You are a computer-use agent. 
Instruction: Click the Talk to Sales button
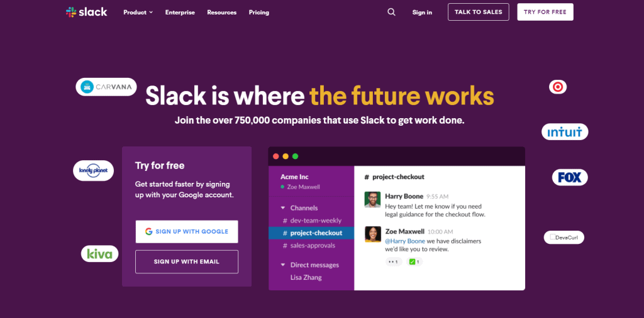point(479,12)
